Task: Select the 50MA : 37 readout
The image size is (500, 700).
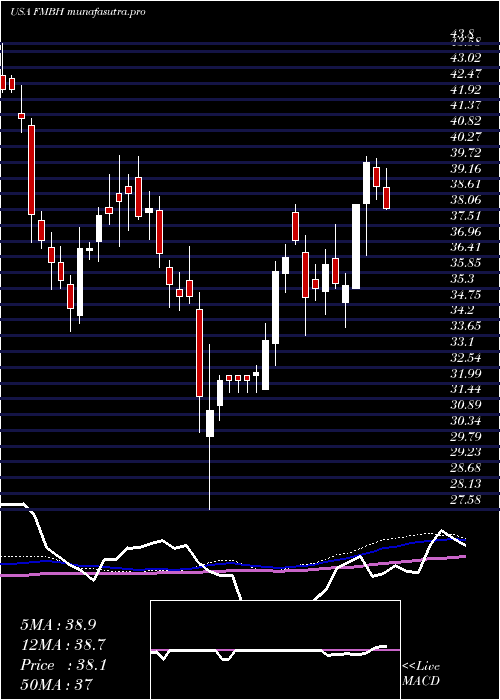Action: (56, 685)
